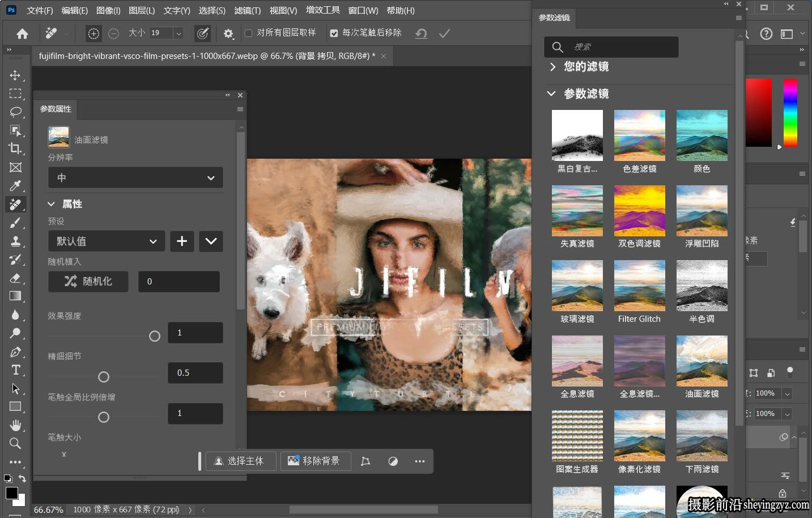Select the Eyedropper tool
The height and width of the screenshot is (518, 812).
point(15,186)
